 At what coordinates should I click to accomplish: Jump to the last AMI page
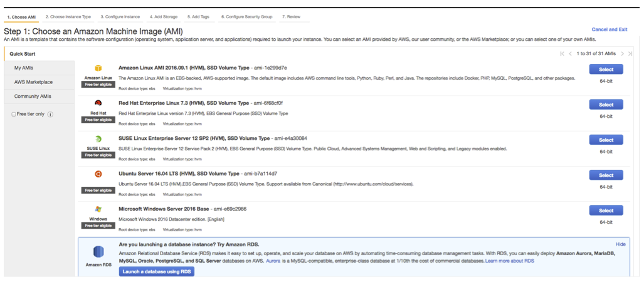pyautogui.click(x=630, y=54)
